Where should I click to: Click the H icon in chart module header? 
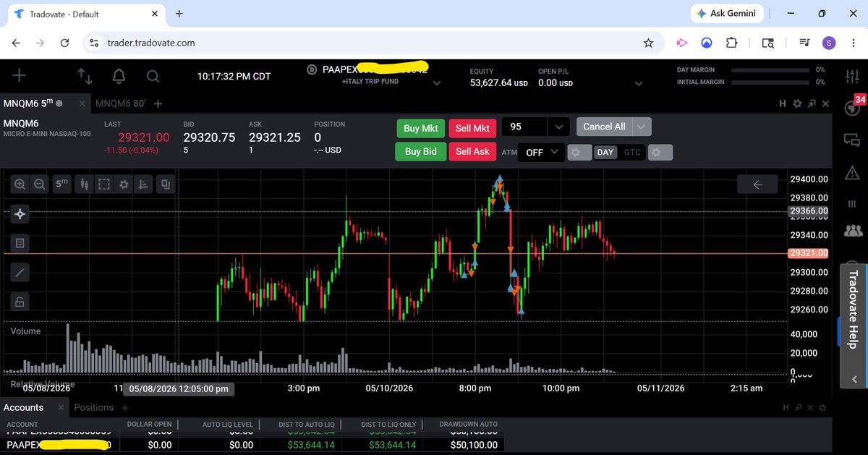(x=783, y=104)
